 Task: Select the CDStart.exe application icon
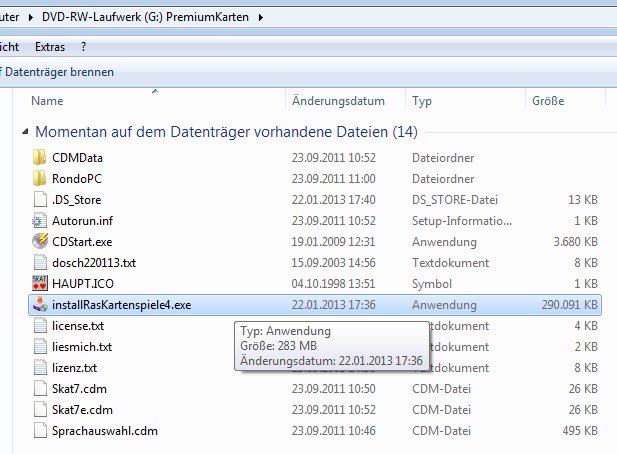coord(40,241)
